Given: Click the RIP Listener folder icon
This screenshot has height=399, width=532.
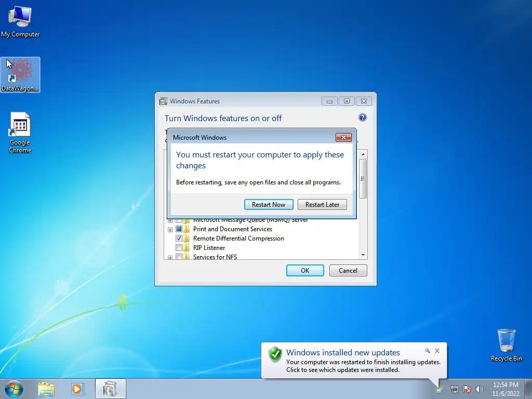Looking at the screenshot, I should (187, 248).
